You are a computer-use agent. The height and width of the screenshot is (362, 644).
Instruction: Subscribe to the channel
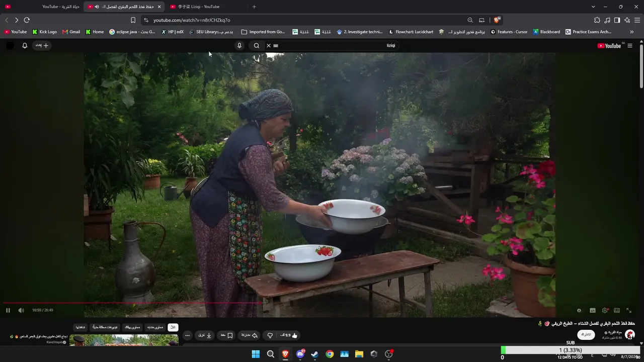click(586, 334)
